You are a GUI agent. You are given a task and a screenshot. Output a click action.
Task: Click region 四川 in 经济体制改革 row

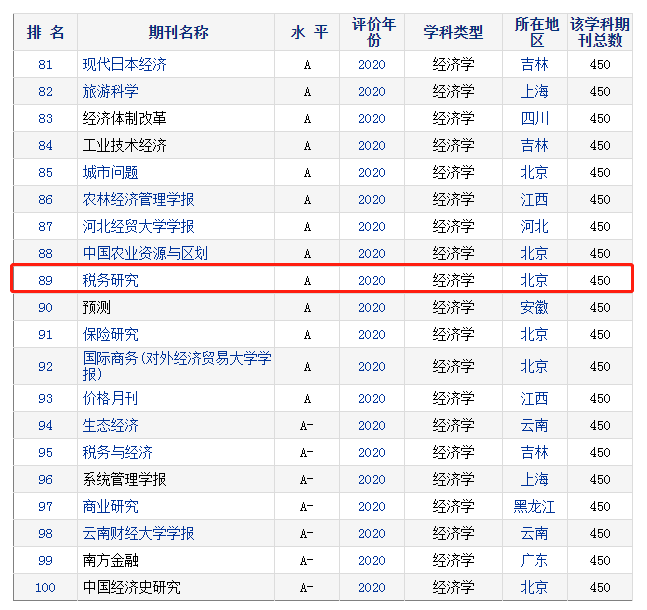(534, 118)
